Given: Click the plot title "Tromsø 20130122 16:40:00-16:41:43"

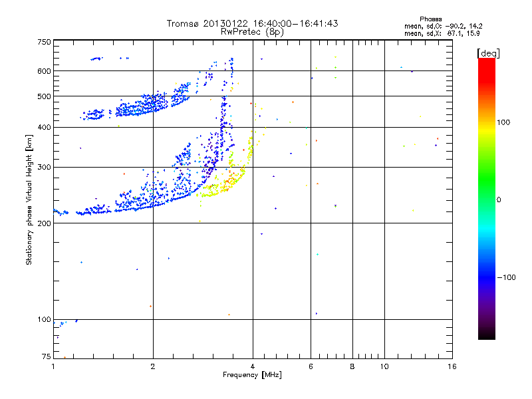Looking at the screenshot, I should coord(252,23).
